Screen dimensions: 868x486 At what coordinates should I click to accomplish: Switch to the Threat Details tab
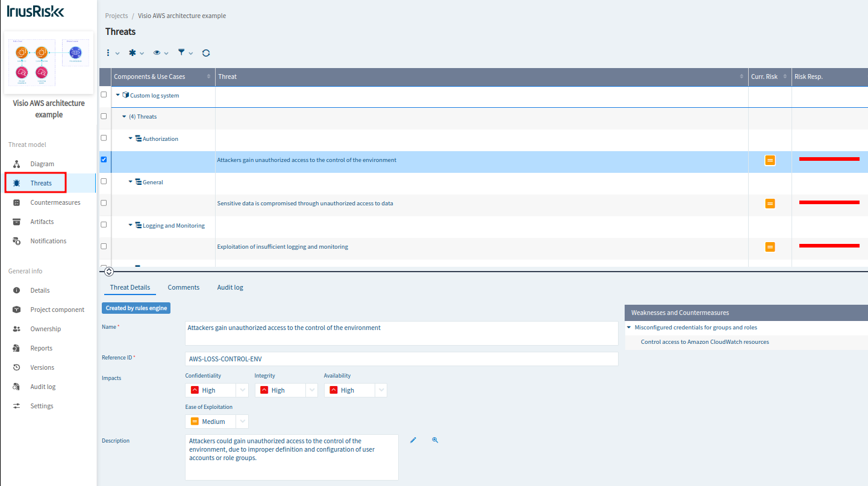[x=130, y=287]
